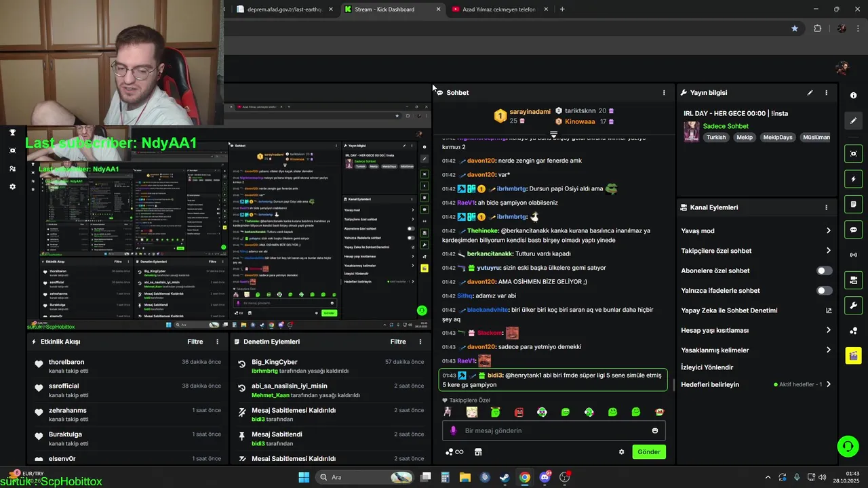Click sarayinadami top leaderboard name
Viewport: 868px width, 488px height.
click(530, 112)
